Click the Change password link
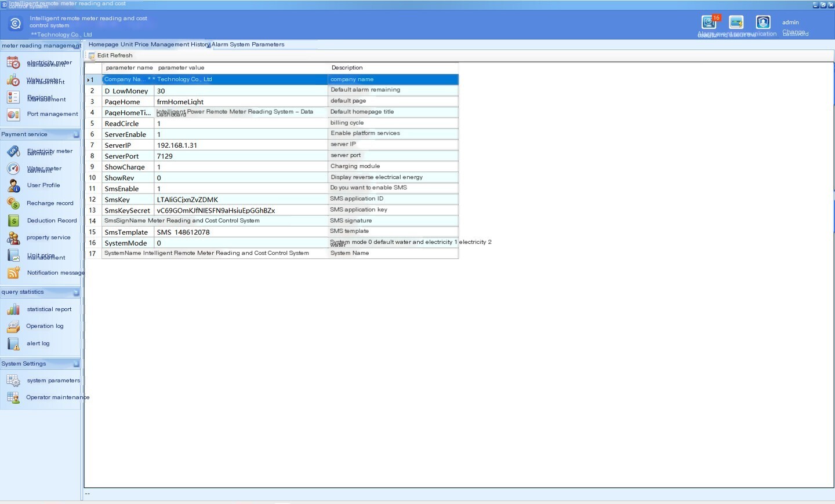 (x=795, y=33)
